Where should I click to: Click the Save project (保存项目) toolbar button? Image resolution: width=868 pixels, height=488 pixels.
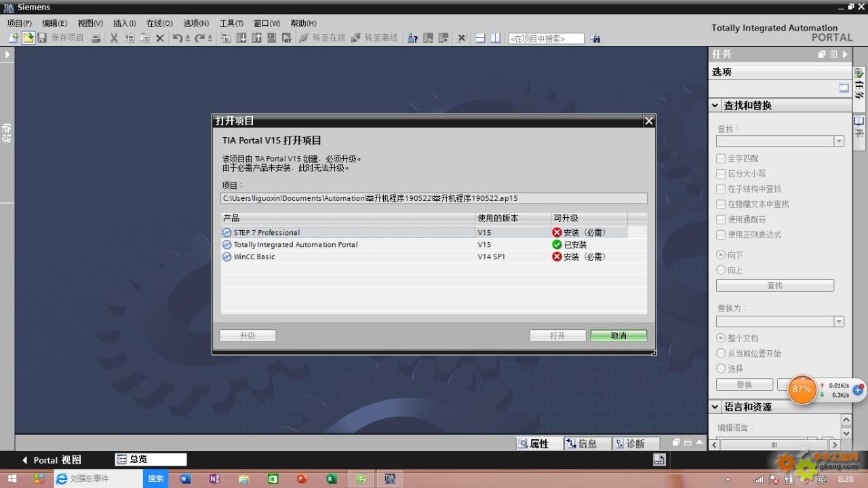click(x=60, y=38)
